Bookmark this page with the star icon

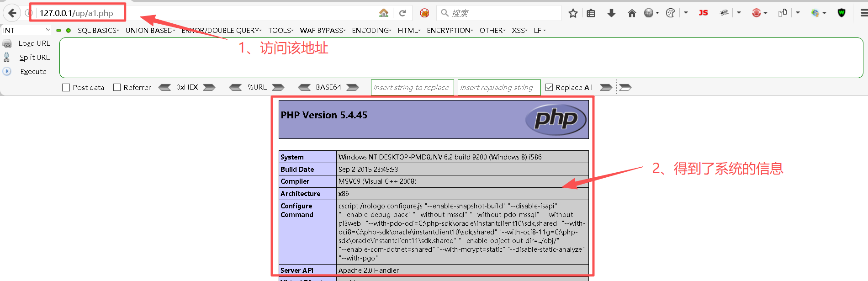click(x=573, y=13)
